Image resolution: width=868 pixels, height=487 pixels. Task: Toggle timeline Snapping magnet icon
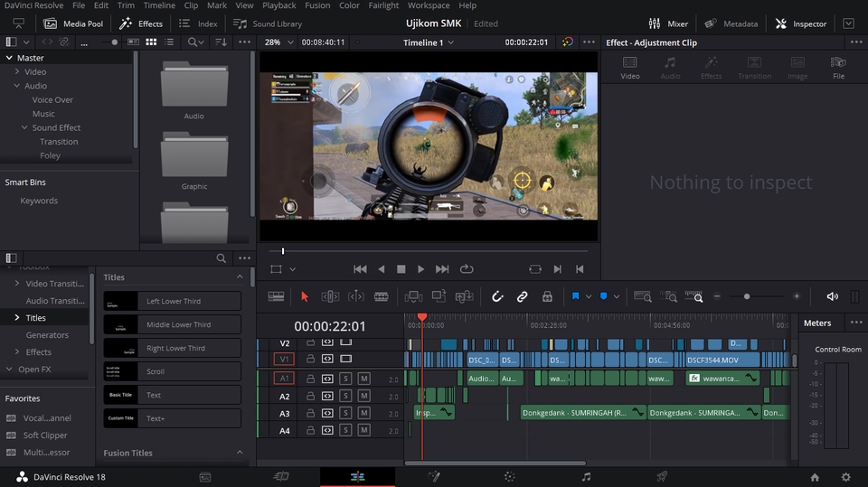497,296
